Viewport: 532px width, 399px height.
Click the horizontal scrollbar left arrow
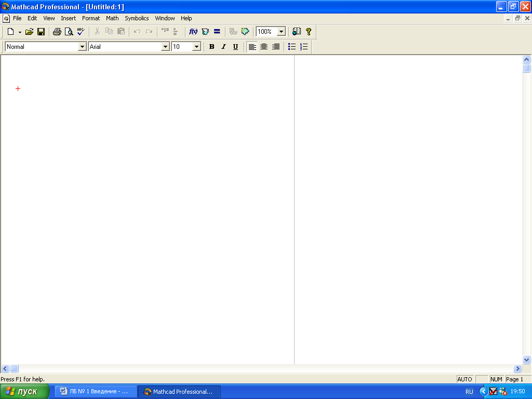point(5,368)
